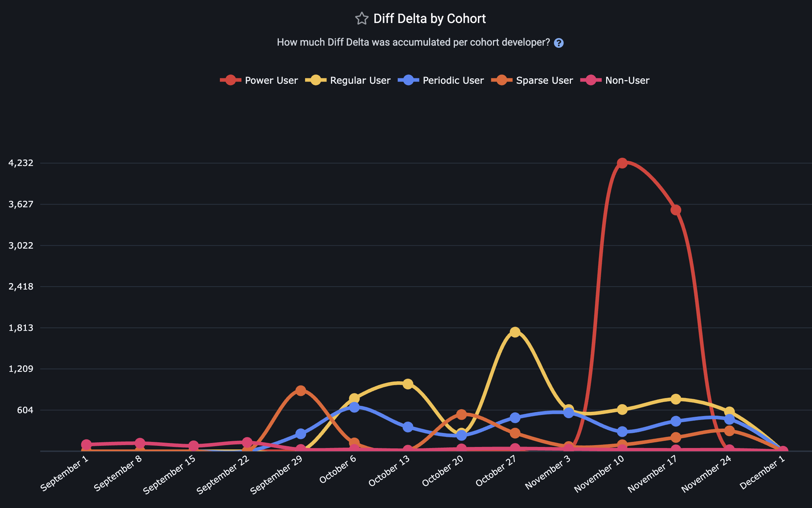Click Power User data point at November 17
This screenshot has width=812, height=508.
675,210
